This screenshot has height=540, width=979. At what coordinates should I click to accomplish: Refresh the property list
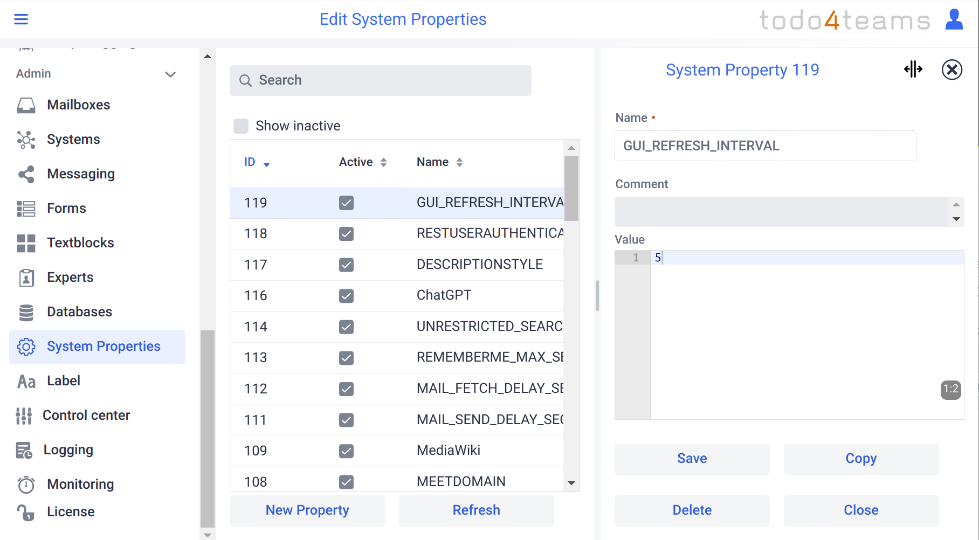click(476, 511)
